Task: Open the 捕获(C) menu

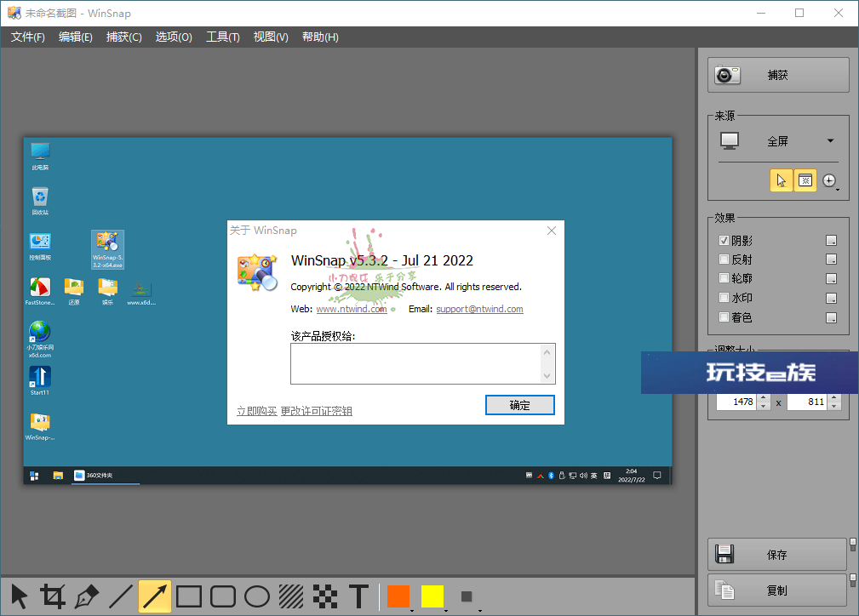Action: pos(123,37)
